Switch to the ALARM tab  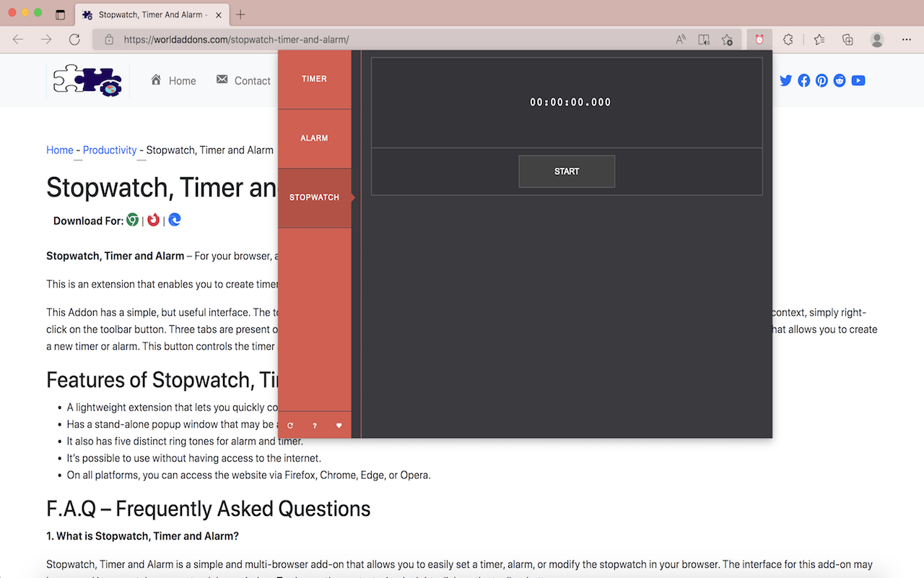pyautogui.click(x=315, y=139)
